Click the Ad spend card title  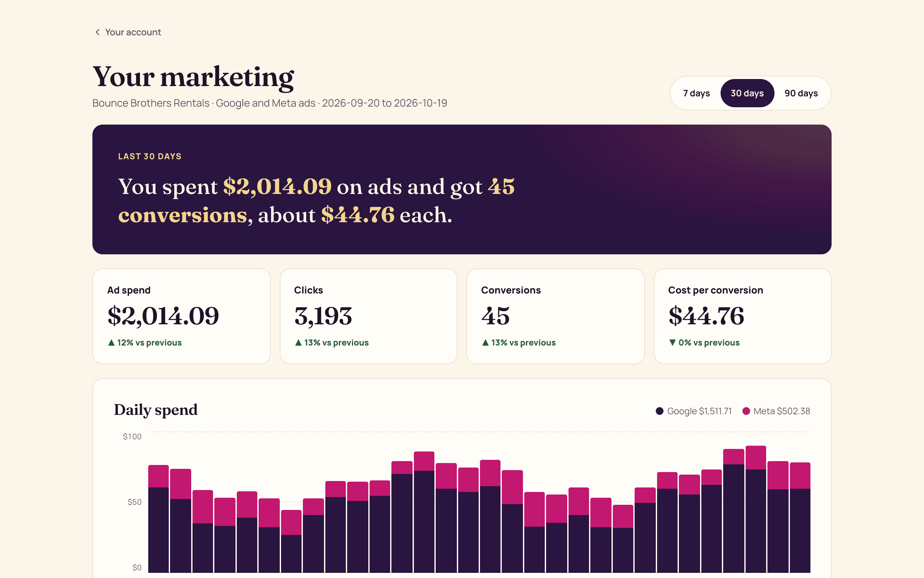point(129,290)
